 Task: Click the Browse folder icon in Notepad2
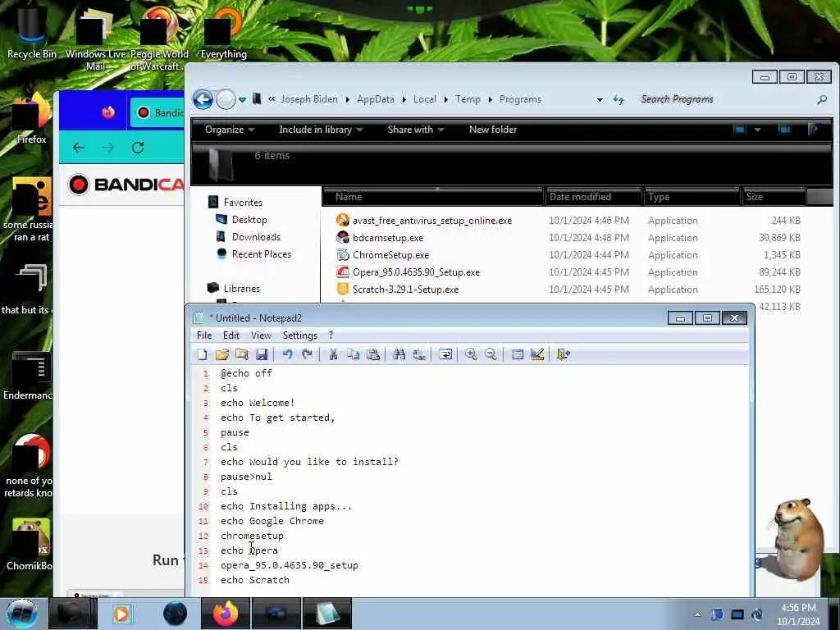[242, 354]
